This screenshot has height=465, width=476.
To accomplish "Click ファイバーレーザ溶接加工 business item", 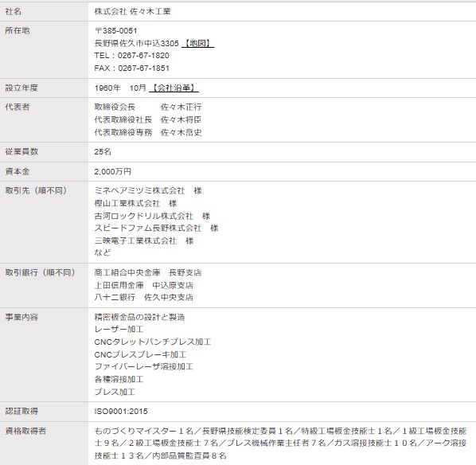I will pos(143,366).
